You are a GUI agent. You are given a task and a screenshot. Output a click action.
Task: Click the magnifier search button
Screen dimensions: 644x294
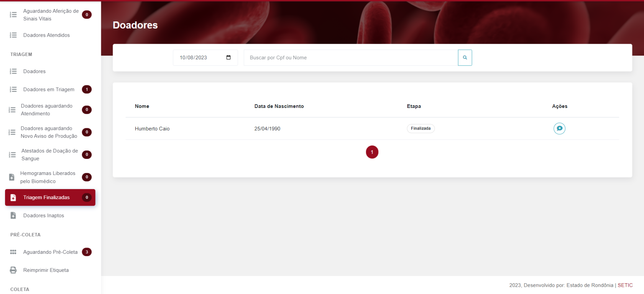coord(465,58)
